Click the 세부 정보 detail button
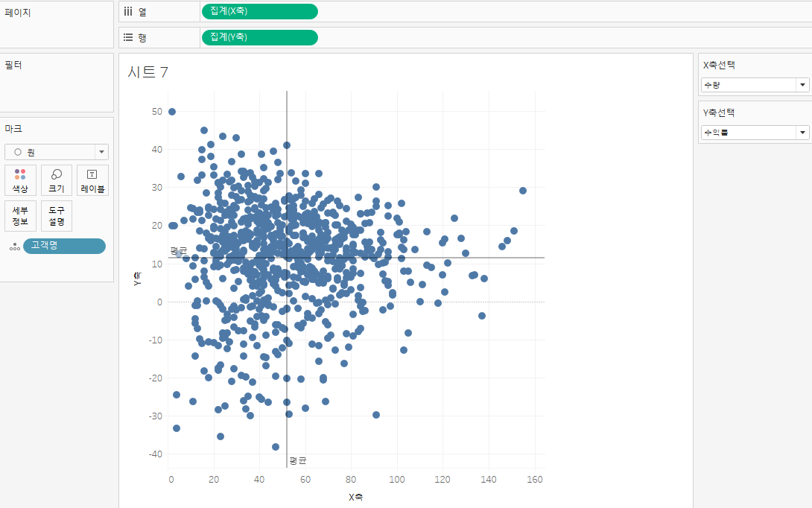Viewport: 812px width, 508px height. 20,216
